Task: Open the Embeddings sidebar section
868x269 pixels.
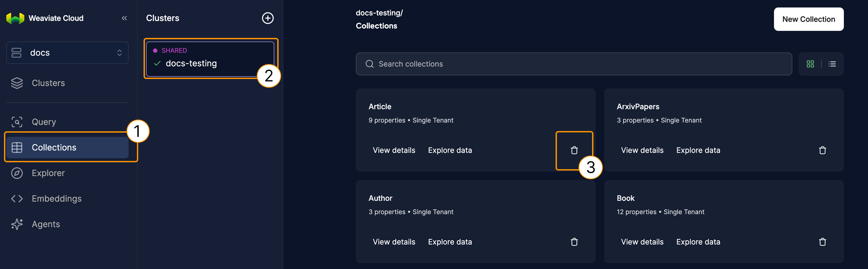Action: (56, 199)
